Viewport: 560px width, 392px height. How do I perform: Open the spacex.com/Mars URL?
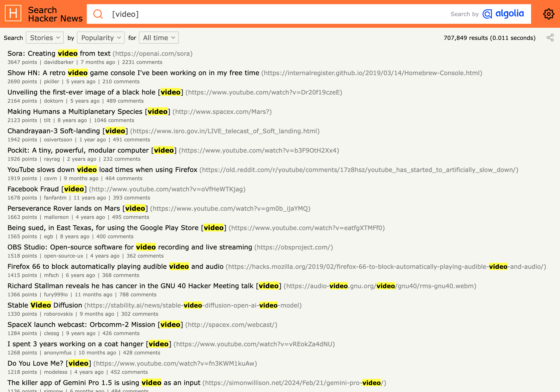point(222,112)
